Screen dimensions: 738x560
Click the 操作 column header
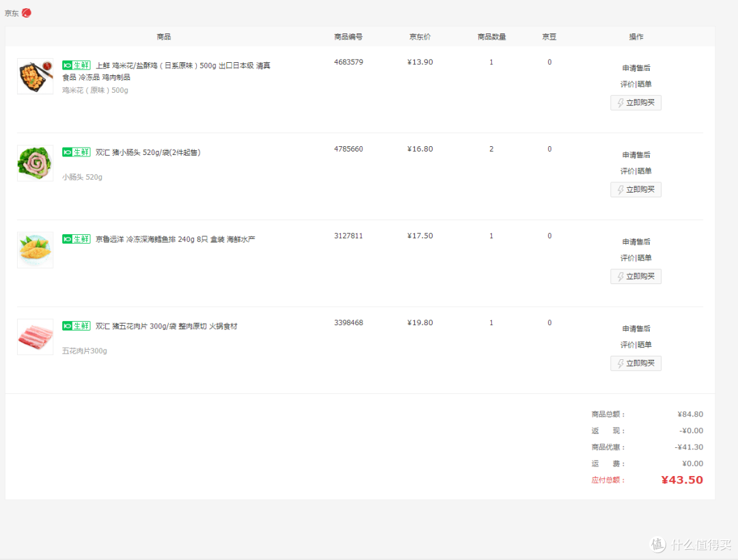(636, 37)
